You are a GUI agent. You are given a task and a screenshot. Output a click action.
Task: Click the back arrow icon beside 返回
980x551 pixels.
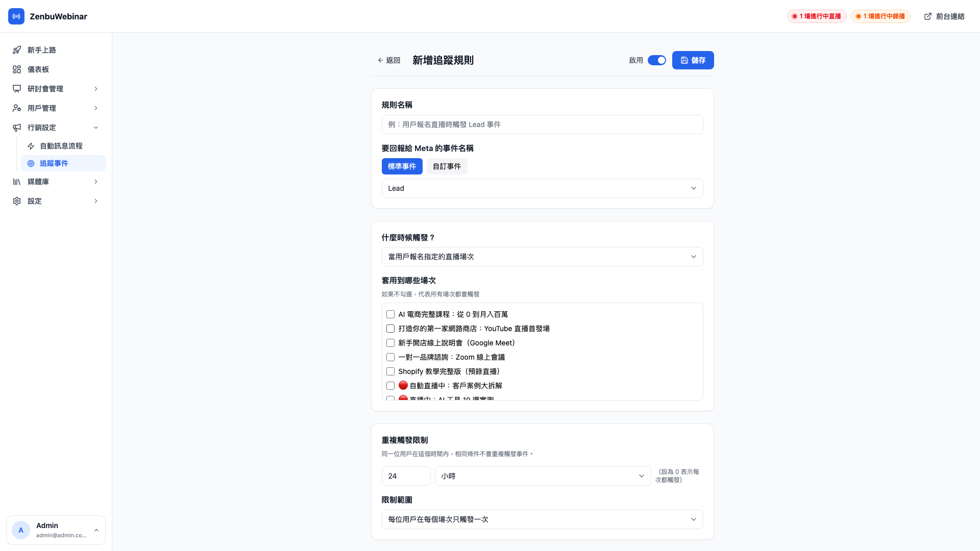pos(380,60)
